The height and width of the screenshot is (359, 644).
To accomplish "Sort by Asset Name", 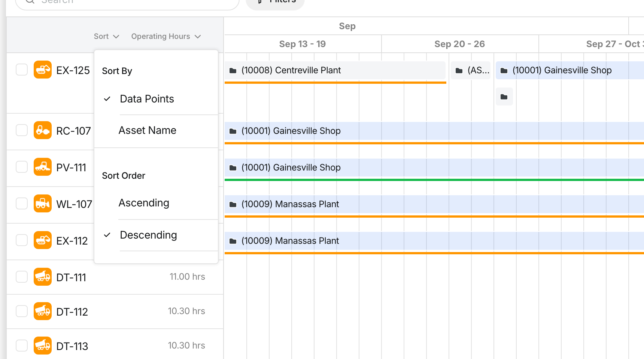I will click(x=156, y=130).
